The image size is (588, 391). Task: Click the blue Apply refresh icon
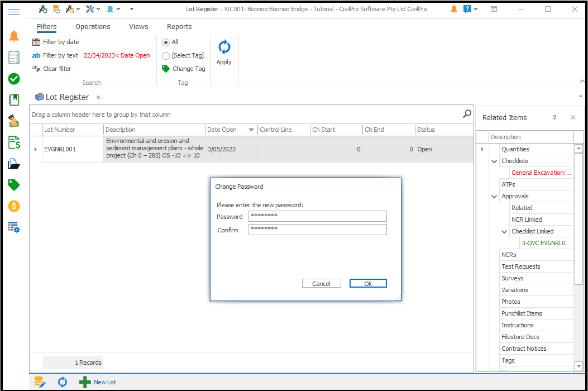(x=224, y=47)
